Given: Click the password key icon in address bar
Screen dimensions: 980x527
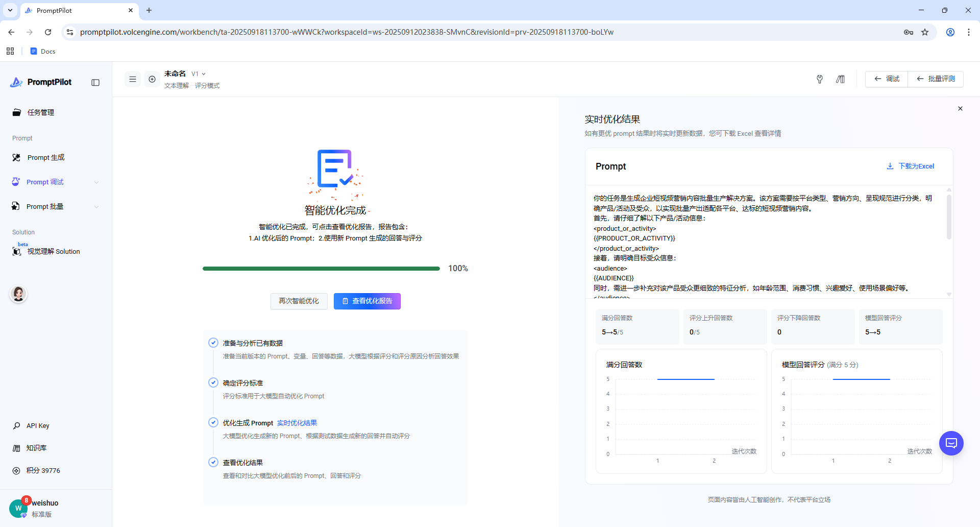Looking at the screenshot, I should 909,32.
